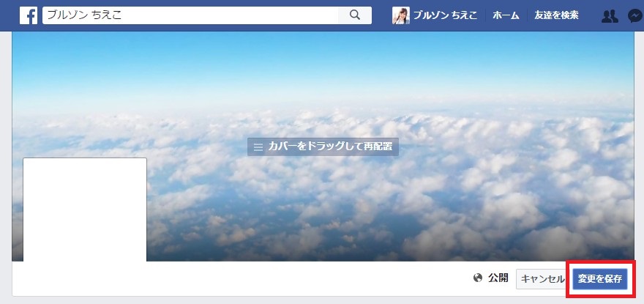Open the Messenger icon

[x=635, y=16]
